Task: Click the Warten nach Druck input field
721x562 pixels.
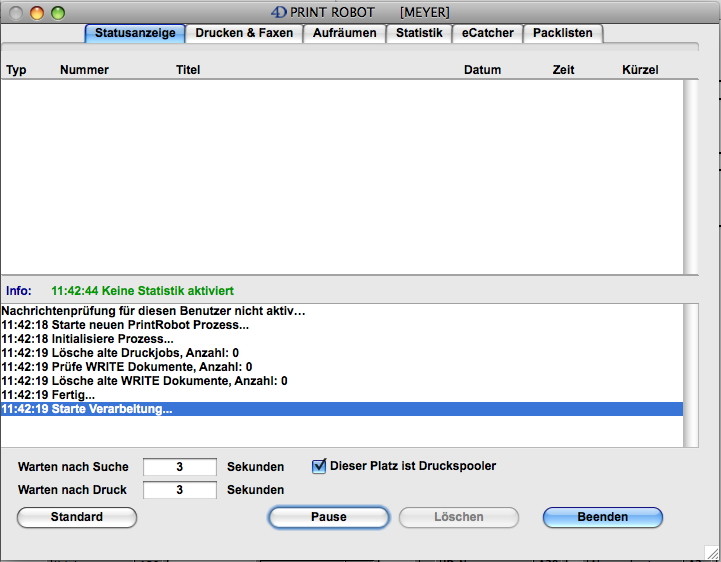Action: click(x=180, y=490)
